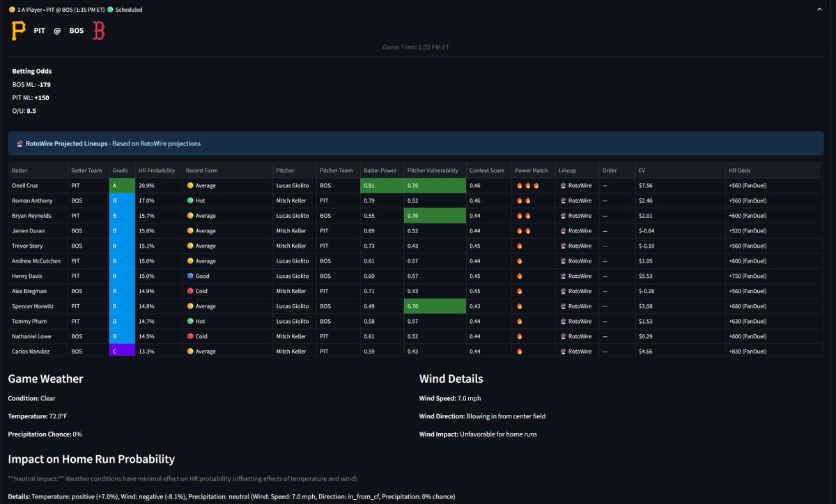
Task: Click the 20.9% HR probability value
Action: pos(146,186)
